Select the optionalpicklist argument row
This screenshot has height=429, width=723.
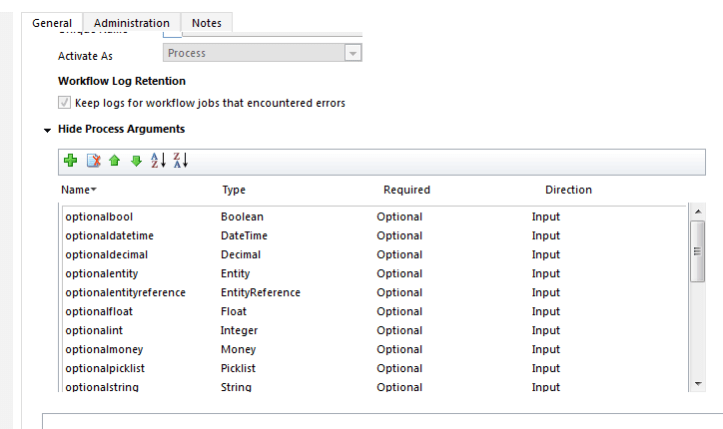click(x=374, y=368)
